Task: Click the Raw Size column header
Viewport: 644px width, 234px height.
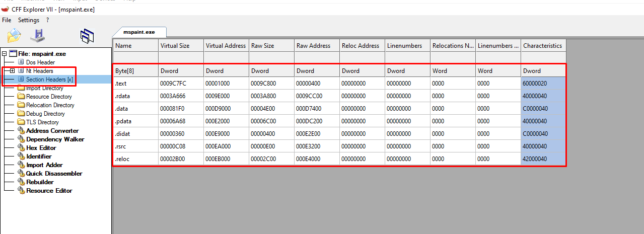Action: coord(271,45)
